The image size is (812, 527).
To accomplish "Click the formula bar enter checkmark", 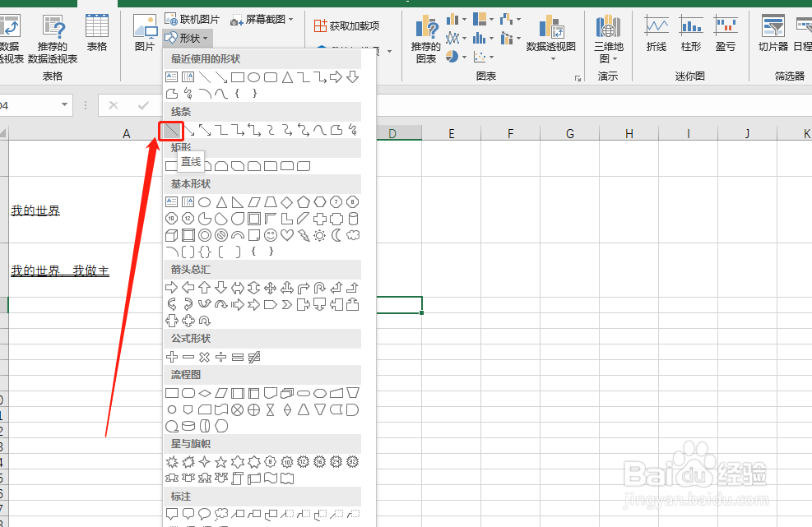I will [x=143, y=105].
